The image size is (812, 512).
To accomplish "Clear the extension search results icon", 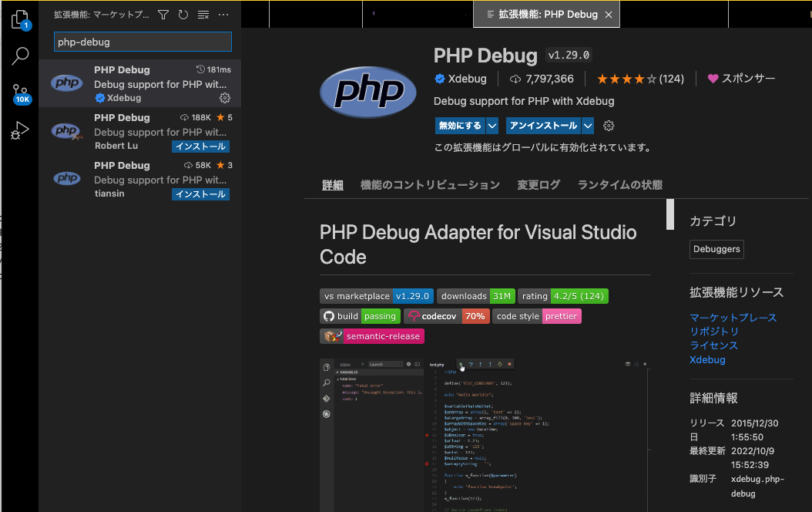I will click(203, 14).
